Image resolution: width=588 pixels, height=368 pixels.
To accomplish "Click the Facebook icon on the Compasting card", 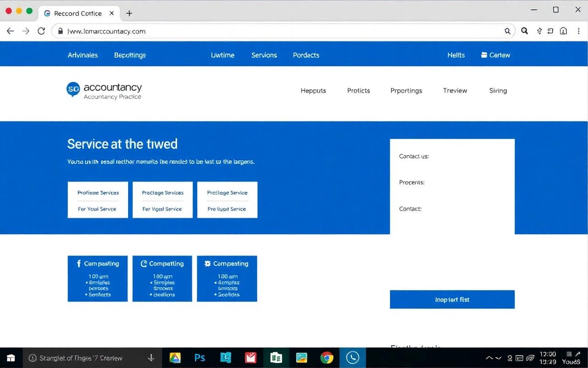I will tap(78, 264).
